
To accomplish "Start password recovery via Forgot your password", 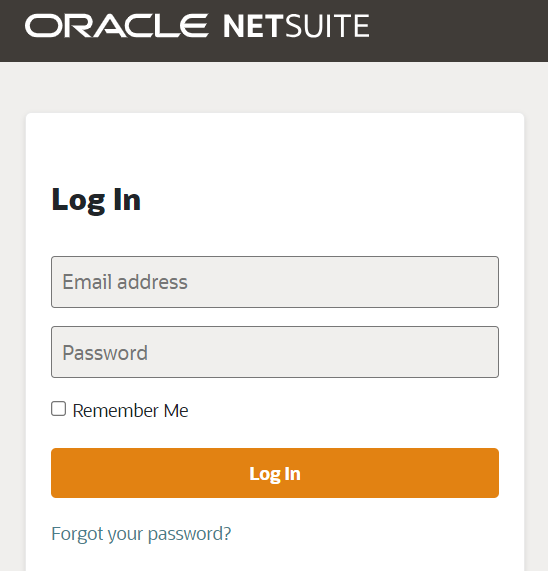I will click(x=141, y=534).
